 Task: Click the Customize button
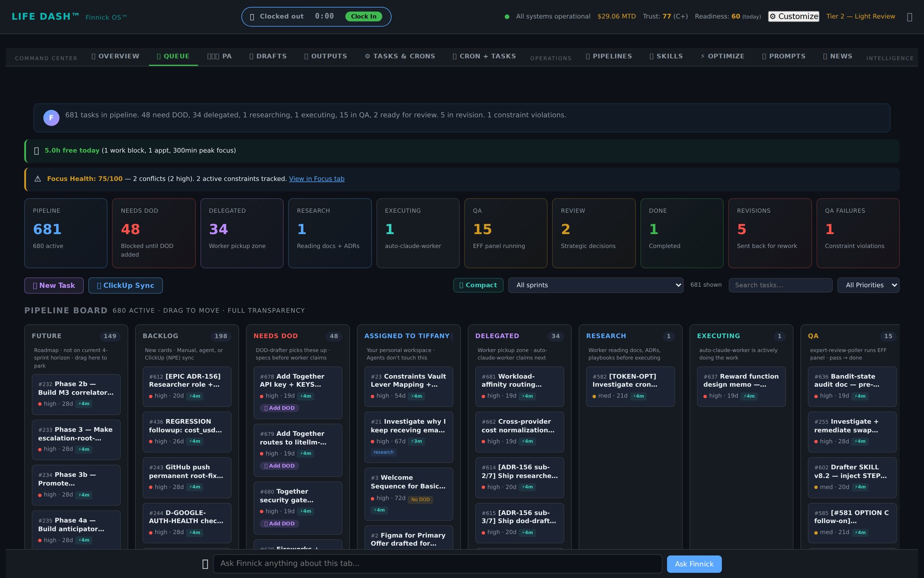coord(794,16)
